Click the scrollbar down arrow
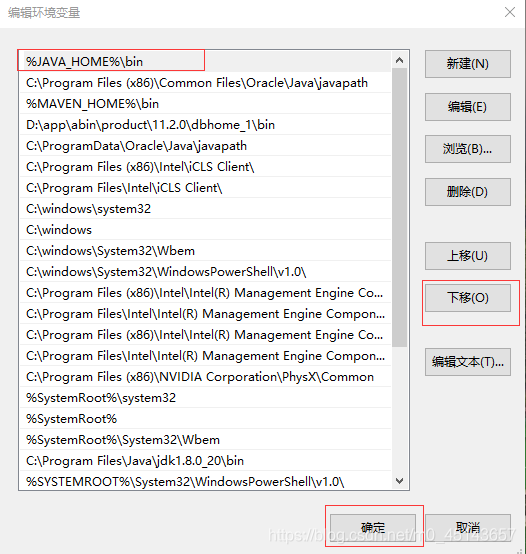The image size is (526, 554). click(400, 481)
